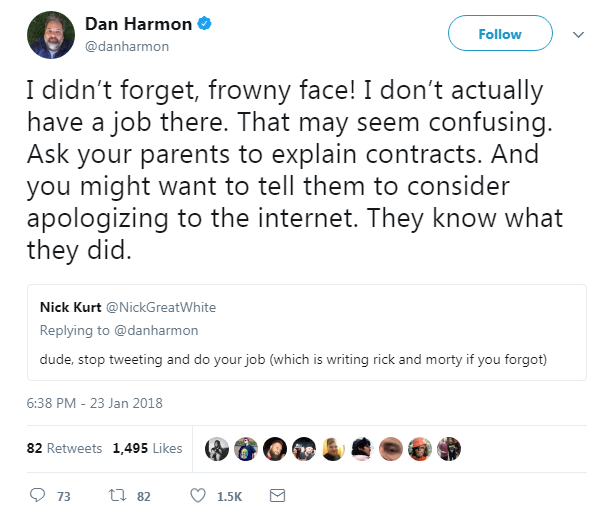
Task: Click the eye close-up liker avatar
Action: click(x=391, y=449)
